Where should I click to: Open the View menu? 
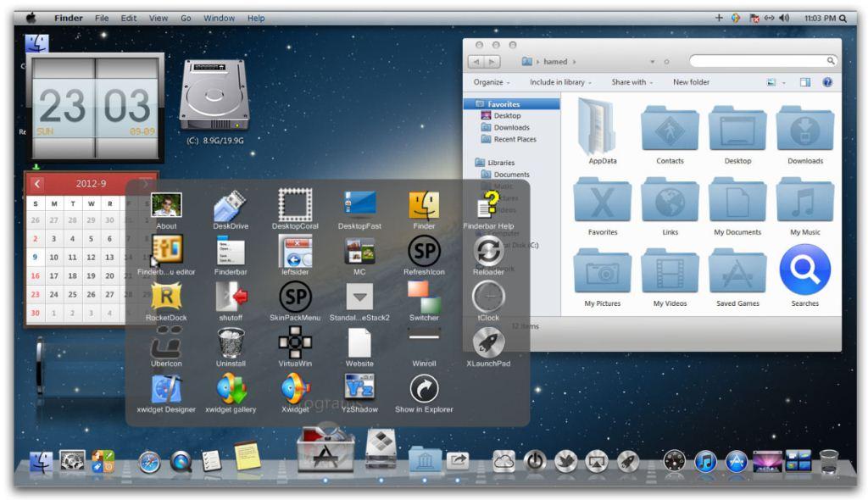(x=158, y=17)
